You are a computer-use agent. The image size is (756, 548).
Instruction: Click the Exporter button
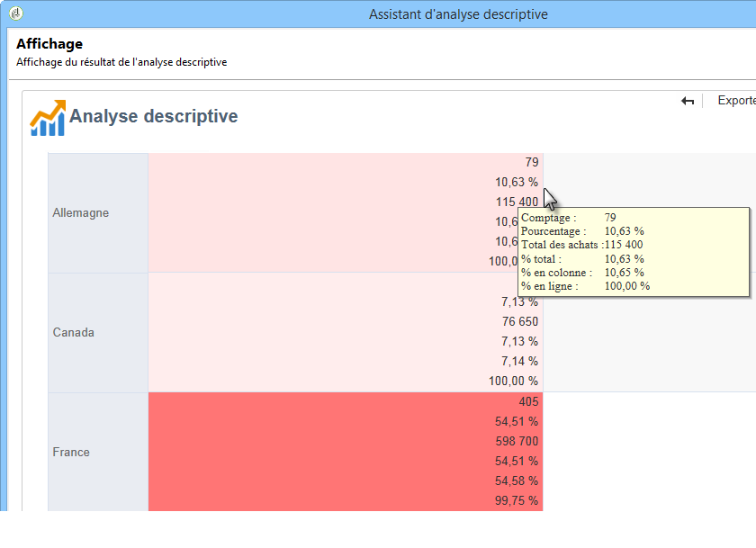point(736,101)
